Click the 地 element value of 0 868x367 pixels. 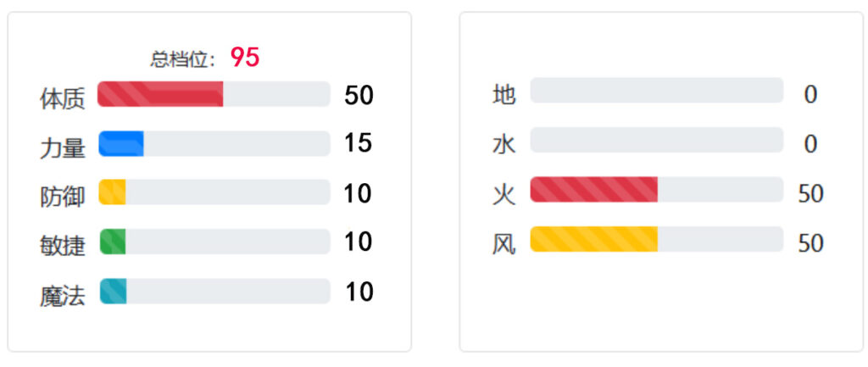(810, 95)
